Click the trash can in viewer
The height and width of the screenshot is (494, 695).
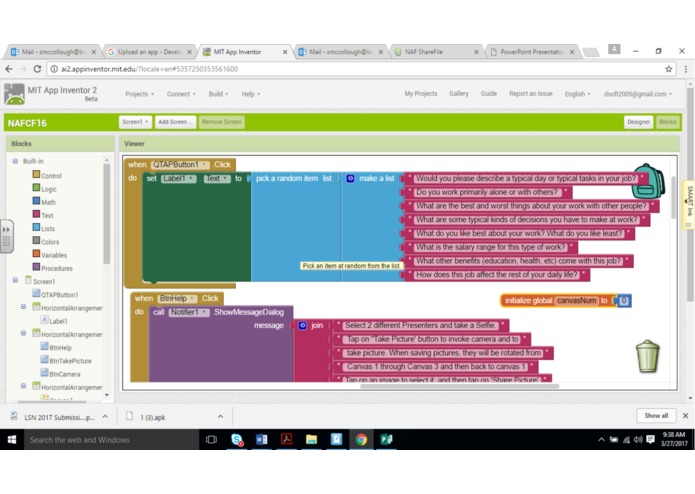[648, 356]
